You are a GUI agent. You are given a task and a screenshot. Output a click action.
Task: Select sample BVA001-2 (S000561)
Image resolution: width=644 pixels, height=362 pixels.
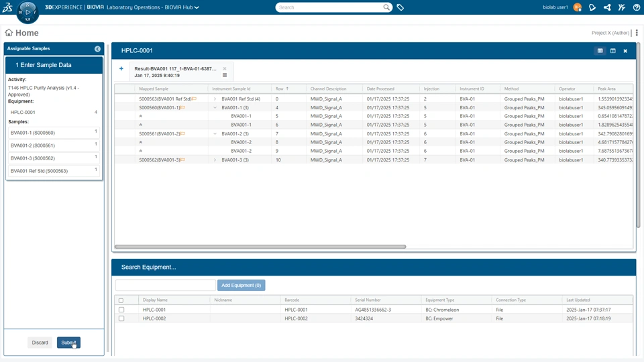click(x=54, y=145)
